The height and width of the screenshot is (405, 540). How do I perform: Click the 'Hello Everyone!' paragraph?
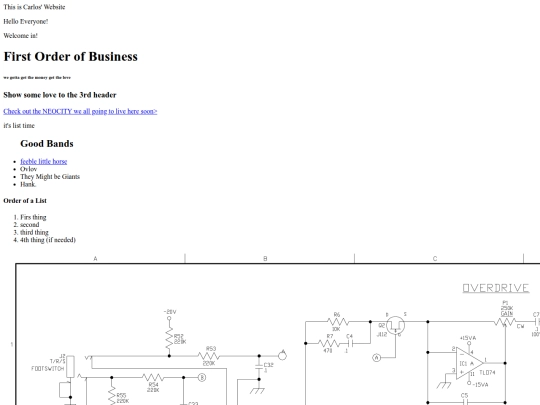point(26,21)
